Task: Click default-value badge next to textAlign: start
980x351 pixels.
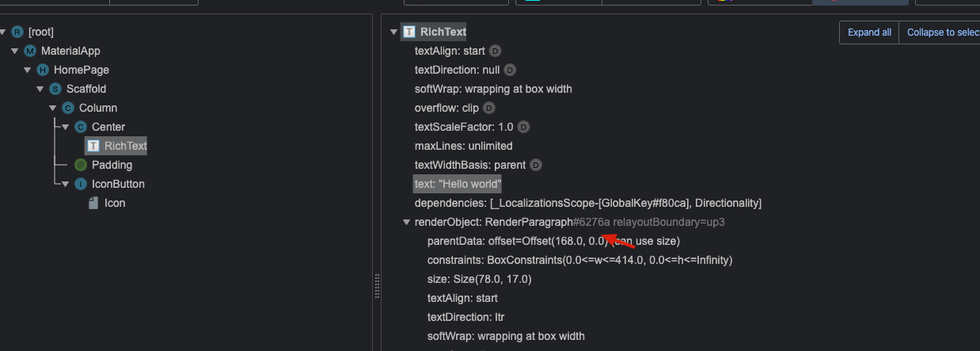Action: click(x=495, y=51)
